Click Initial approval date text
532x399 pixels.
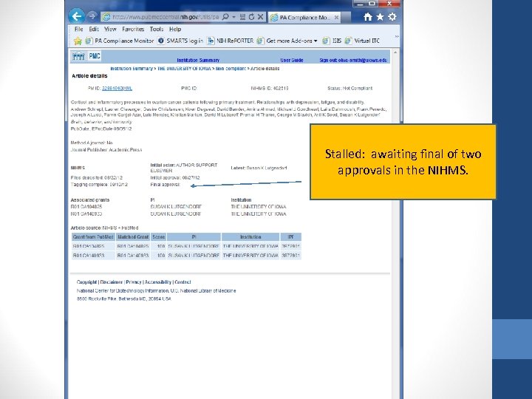(175, 177)
